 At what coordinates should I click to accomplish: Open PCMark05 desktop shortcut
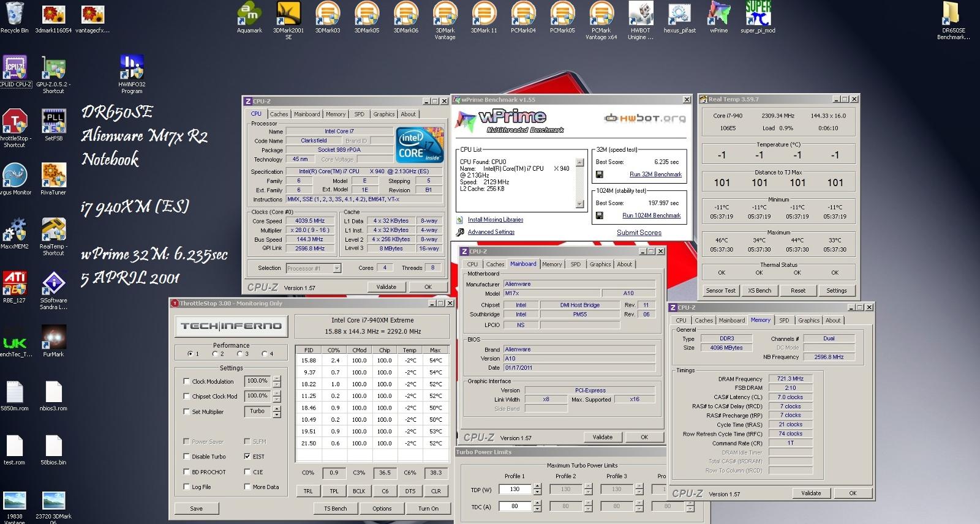(x=562, y=17)
